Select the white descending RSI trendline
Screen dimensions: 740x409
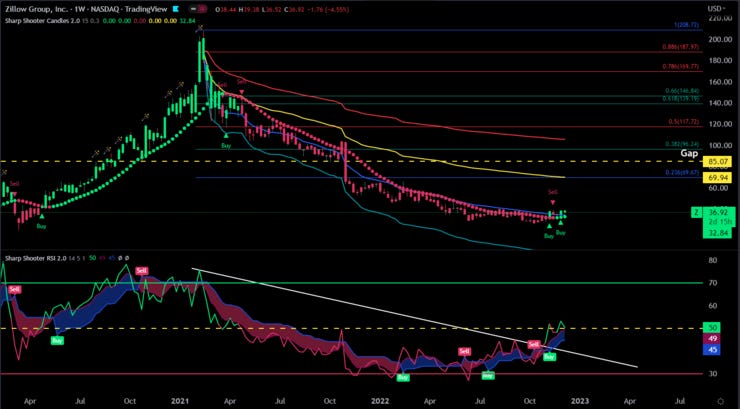tap(414, 317)
